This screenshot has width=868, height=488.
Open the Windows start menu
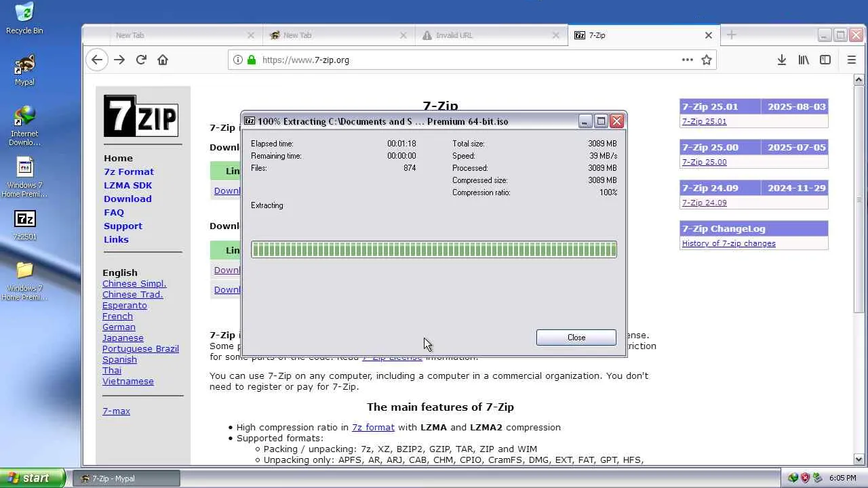pyautogui.click(x=33, y=478)
